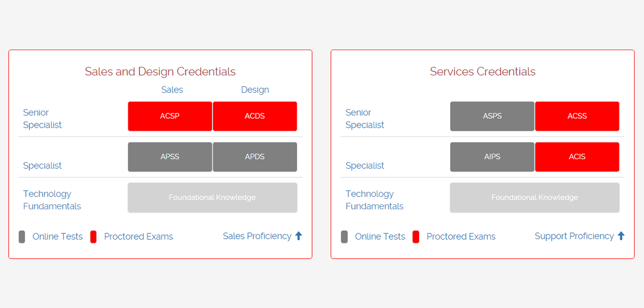Click red Proctored Exams swatch in Services panel

[x=415, y=237]
